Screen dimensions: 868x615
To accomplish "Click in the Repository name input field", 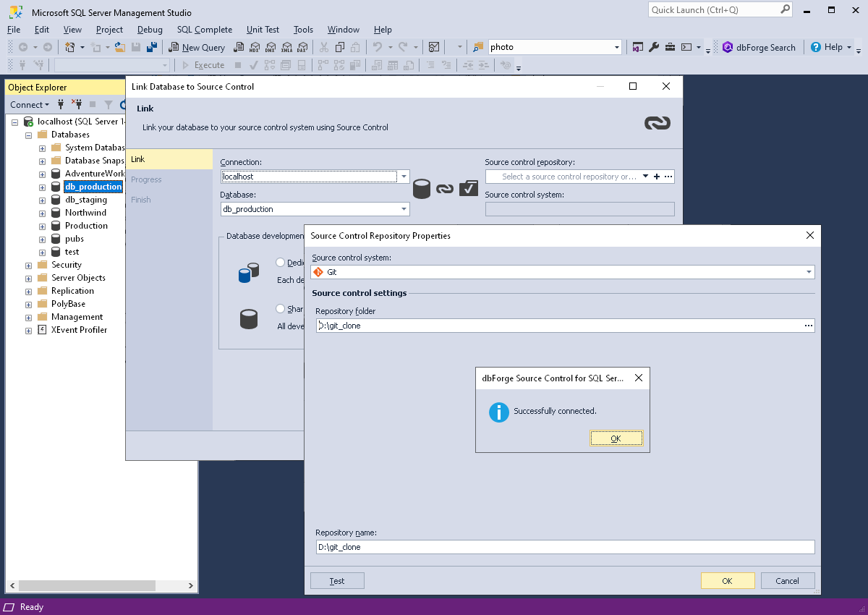I will (565, 547).
